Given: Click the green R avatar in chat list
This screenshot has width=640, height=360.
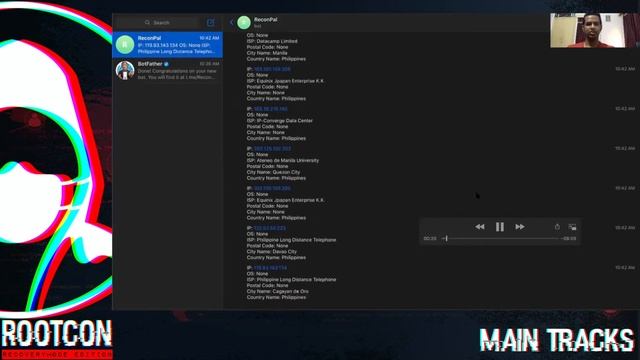Looking at the screenshot, I should tap(125, 44).
